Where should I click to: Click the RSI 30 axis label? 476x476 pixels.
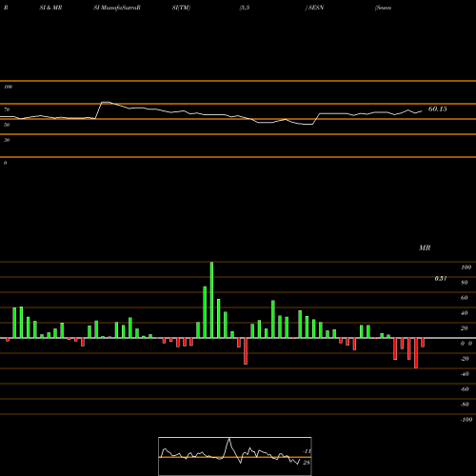(7, 140)
